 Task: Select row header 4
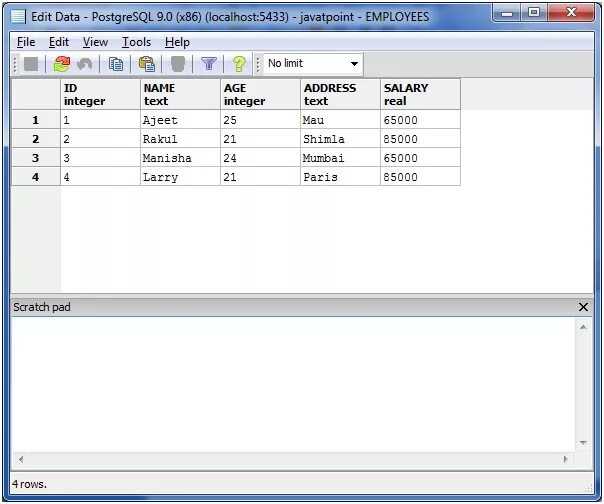click(36, 177)
